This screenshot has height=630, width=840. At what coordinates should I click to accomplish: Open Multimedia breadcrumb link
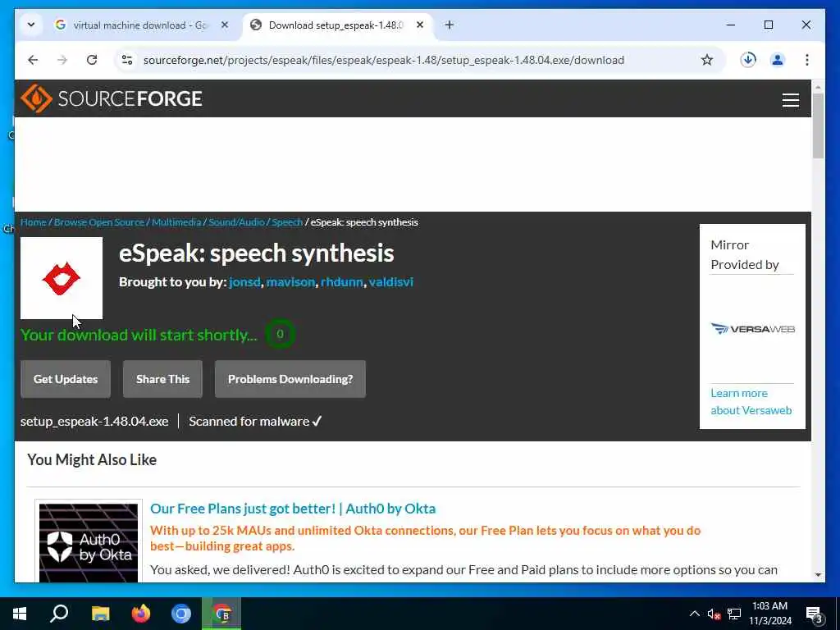[x=176, y=222]
